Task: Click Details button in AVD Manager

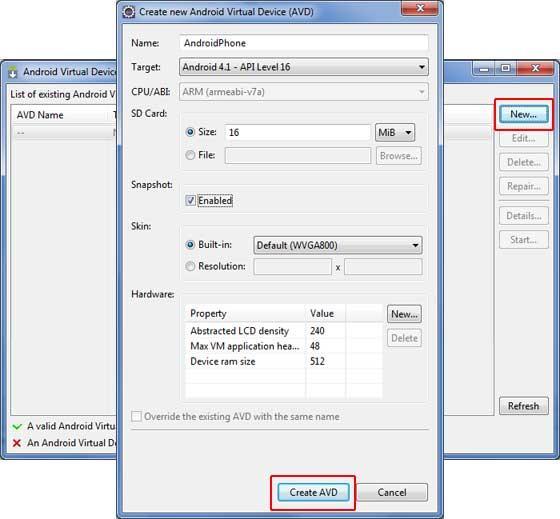Action: (x=524, y=216)
